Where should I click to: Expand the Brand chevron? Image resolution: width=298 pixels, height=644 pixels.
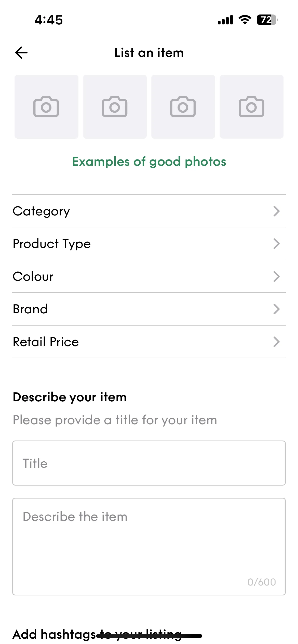(276, 309)
